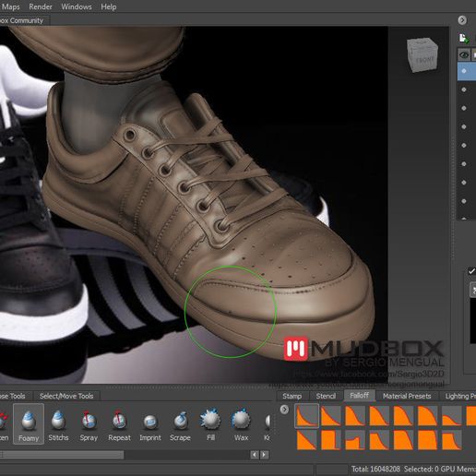Choose the Spray sculpt tool
Image resolution: width=476 pixels, height=476 pixels.
(x=89, y=423)
